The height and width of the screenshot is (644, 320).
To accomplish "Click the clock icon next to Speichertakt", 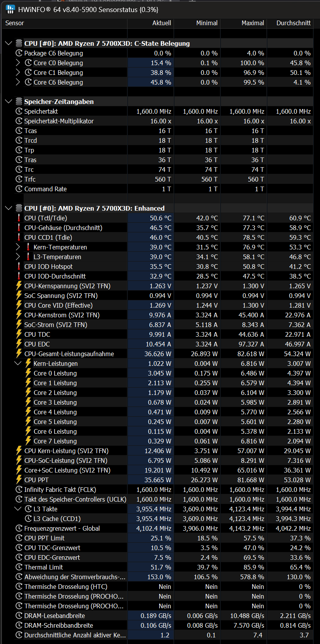I will click(19, 111).
